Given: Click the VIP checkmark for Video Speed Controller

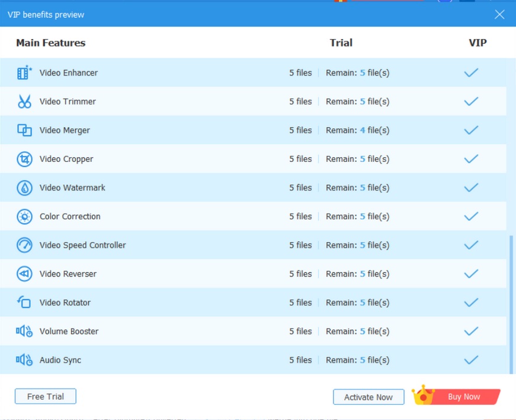Looking at the screenshot, I should (x=471, y=245).
